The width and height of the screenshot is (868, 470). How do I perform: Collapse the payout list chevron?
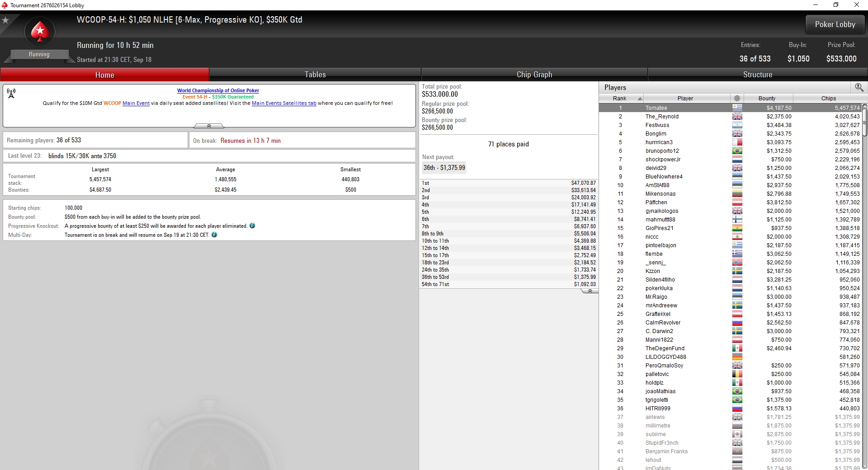click(x=590, y=291)
